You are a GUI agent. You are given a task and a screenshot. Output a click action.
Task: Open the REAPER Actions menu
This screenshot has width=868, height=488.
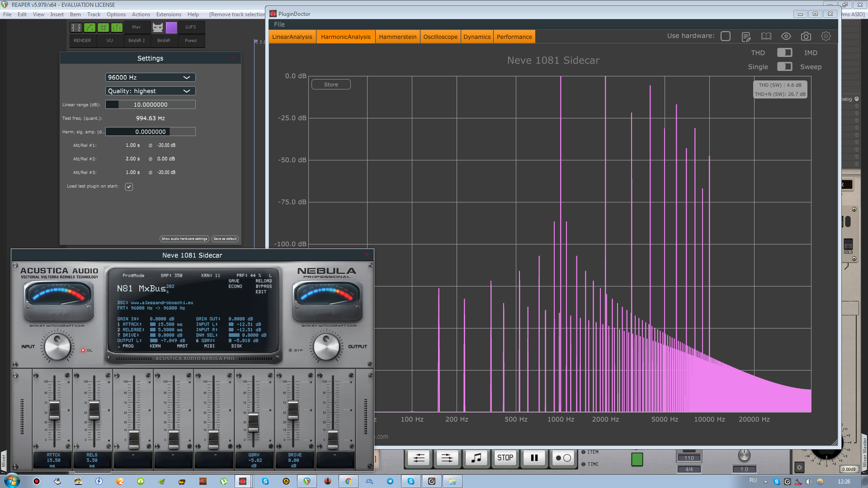click(x=141, y=14)
